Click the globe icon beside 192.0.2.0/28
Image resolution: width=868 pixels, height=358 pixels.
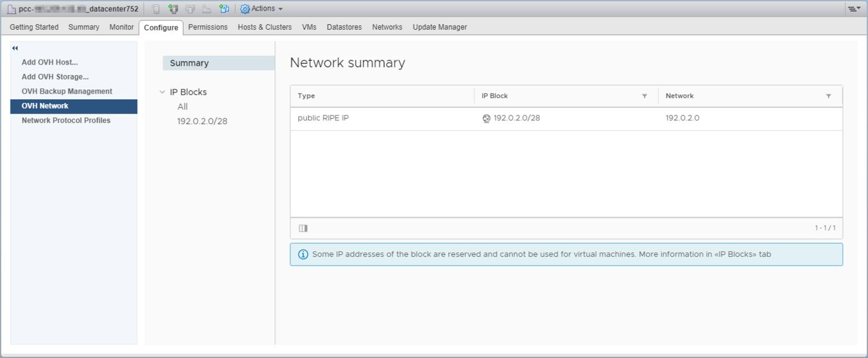coord(486,119)
